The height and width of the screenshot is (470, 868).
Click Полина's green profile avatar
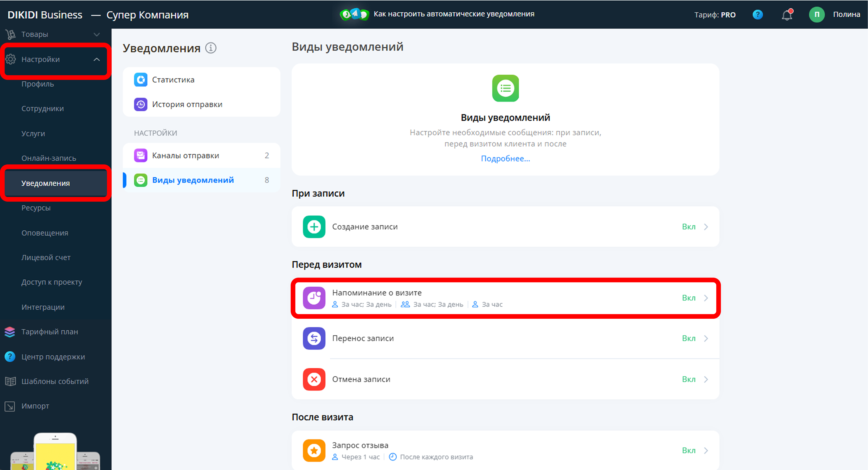click(816, 15)
